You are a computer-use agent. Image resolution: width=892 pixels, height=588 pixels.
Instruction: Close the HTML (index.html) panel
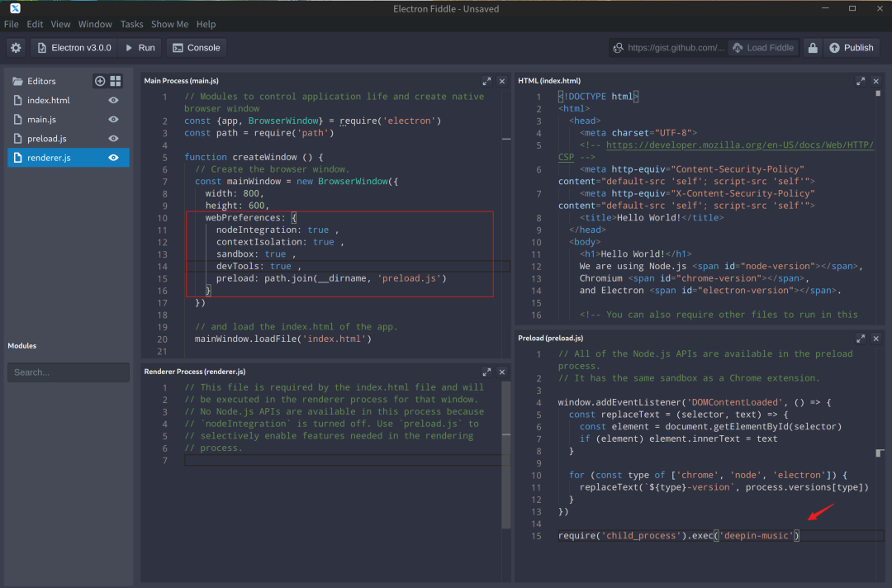[876, 81]
